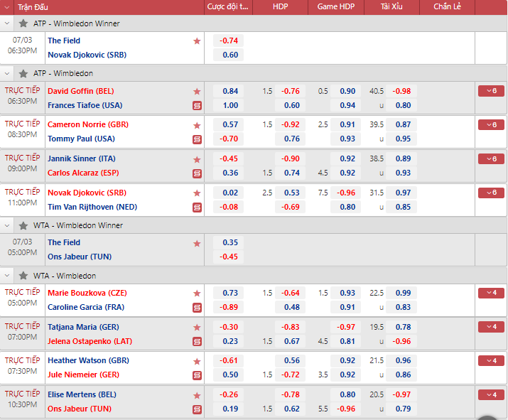The height and width of the screenshot is (420, 508).
Task: Expand 4 more markets for Bouzkova match
Action: pos(491,293)
